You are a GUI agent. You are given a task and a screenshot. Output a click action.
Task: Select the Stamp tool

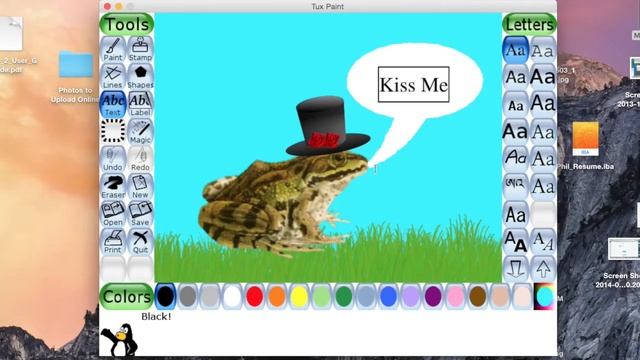point(140,49)
